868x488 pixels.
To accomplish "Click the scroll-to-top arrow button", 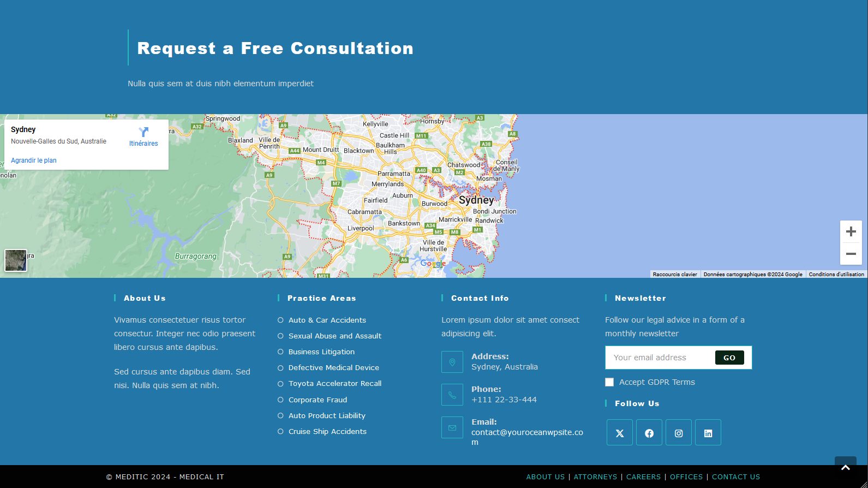I will coord(845,468).
